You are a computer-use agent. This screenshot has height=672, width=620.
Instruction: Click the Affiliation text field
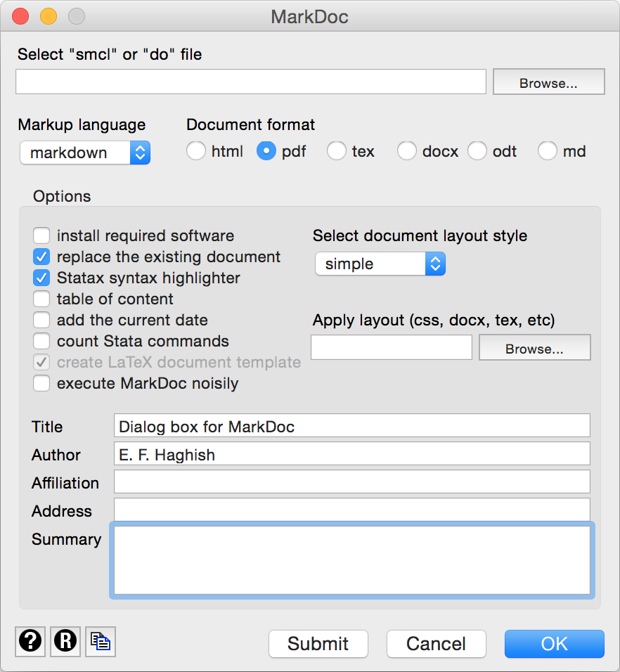pos(351,482)
